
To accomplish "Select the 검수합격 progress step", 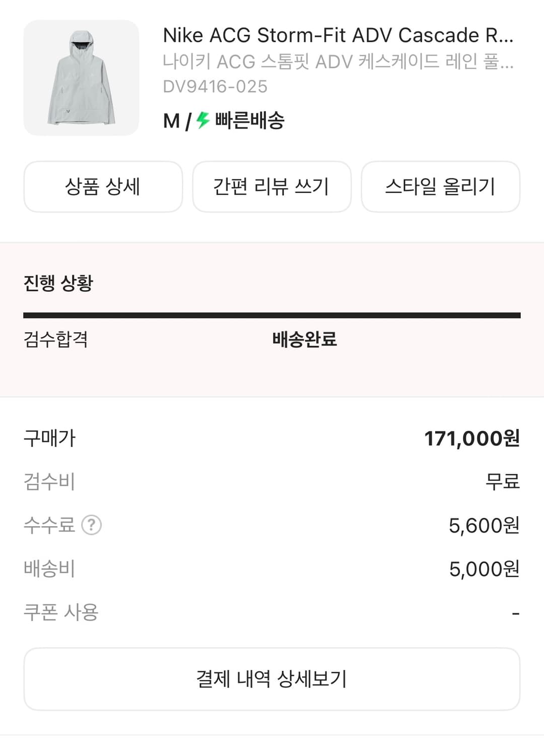I will (x=56, y=339).
